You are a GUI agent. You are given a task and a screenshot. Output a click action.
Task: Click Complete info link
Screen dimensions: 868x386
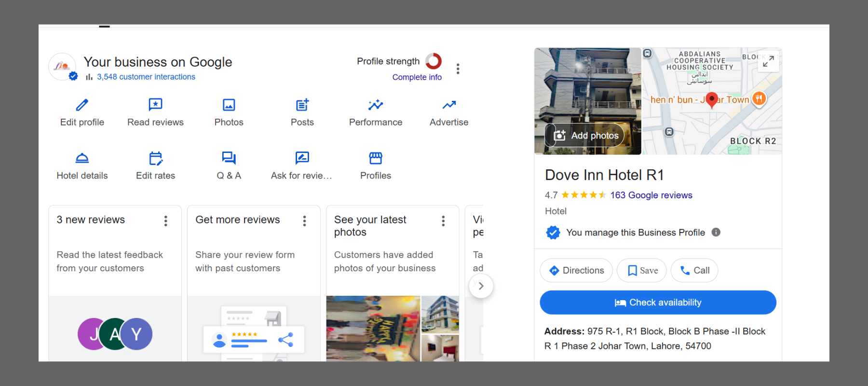point(417,77)
